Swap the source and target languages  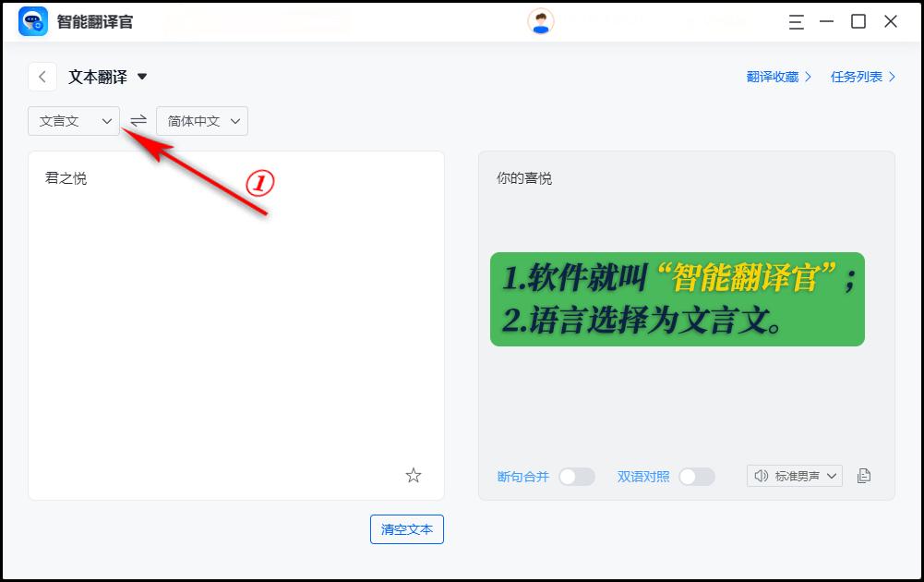(x=137, y=120)
